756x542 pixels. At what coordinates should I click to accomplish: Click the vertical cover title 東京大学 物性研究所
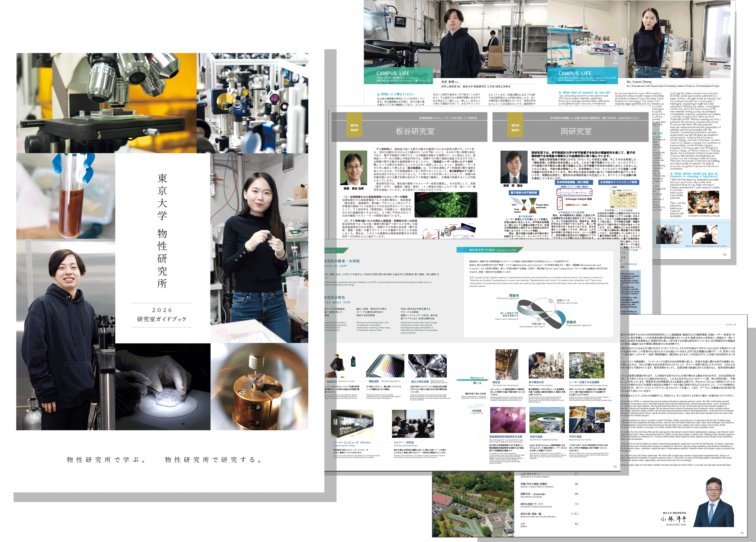point(162,231)
